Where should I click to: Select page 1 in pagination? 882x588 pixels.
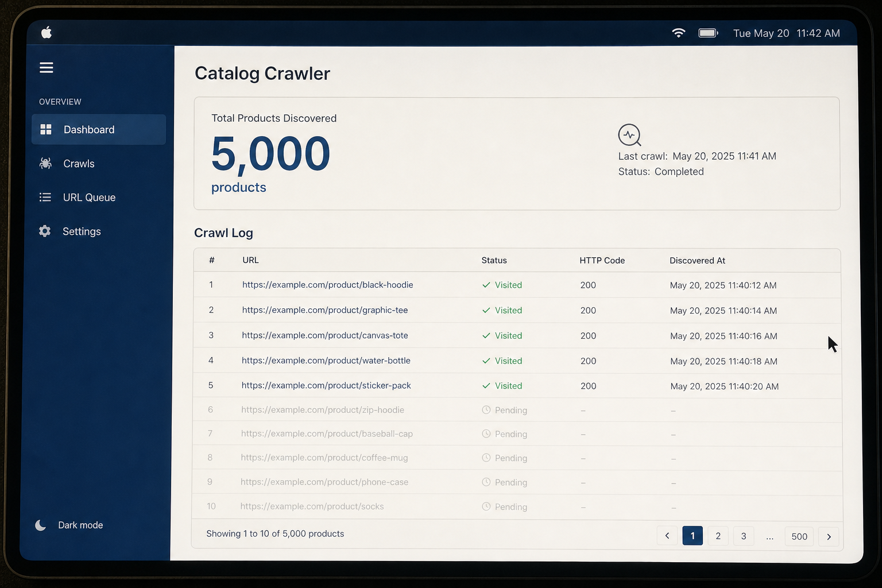click(693, 536)
